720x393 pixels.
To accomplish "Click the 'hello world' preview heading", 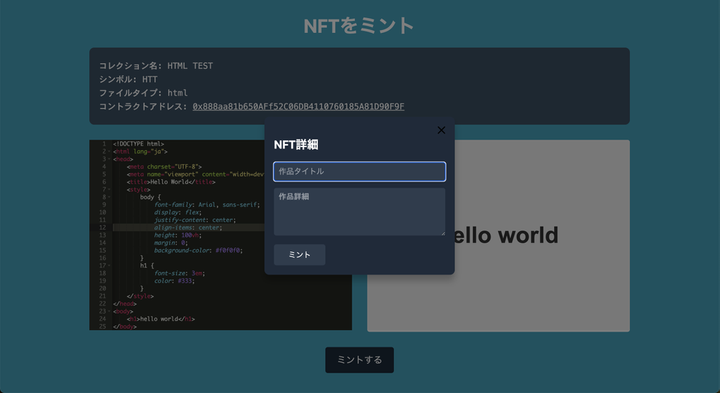I will pyautogui.click(x=506, y=235).
